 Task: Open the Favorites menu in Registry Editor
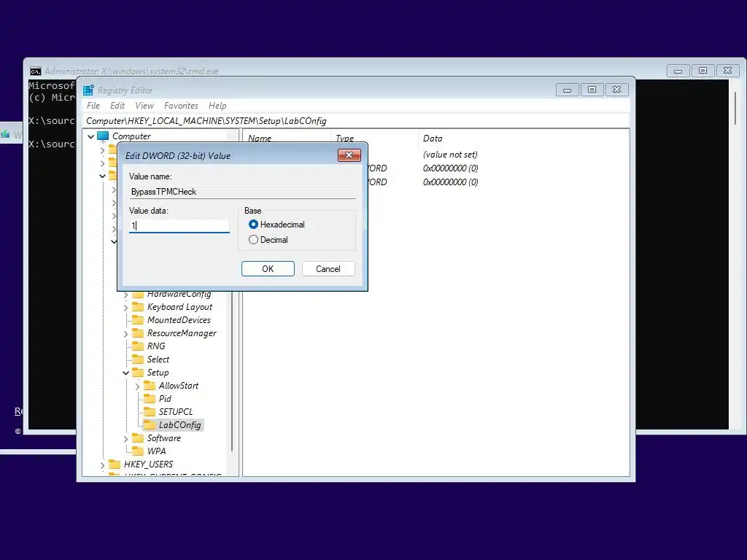pyautogui.click(x=181, y=106)
